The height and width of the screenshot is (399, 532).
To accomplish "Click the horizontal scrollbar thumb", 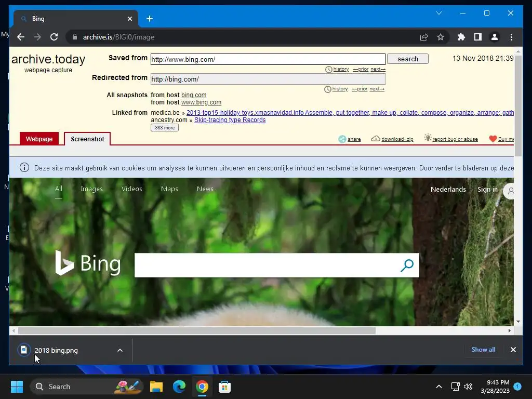I will (197, 330).
